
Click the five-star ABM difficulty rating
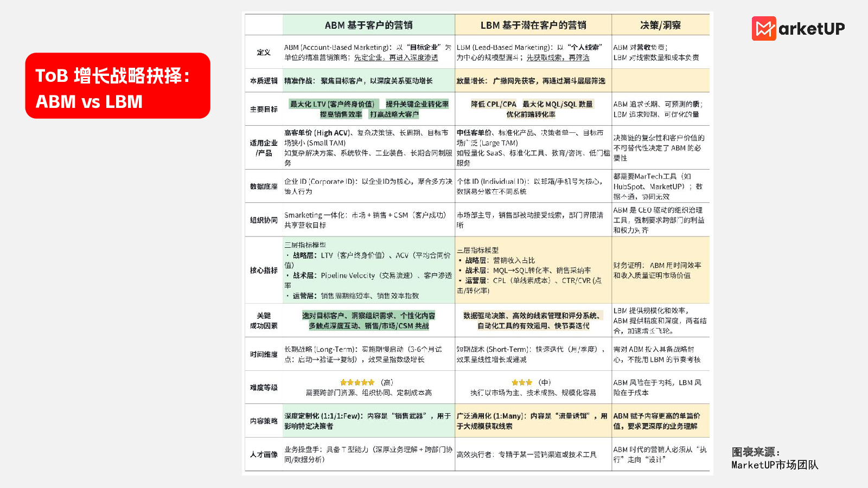click(x=357, y=382)
